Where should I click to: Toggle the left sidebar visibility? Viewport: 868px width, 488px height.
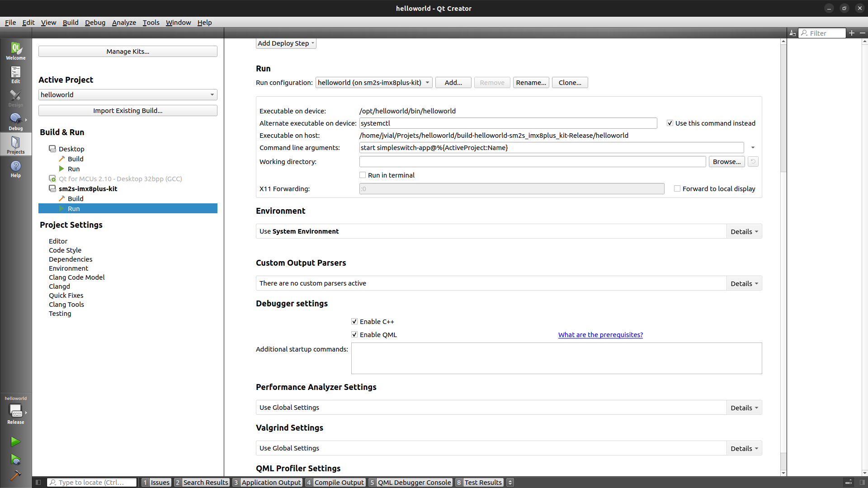[38, 483]
